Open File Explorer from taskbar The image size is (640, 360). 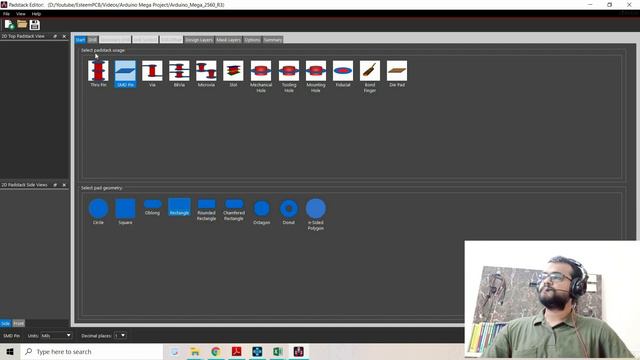coord(195,351)
